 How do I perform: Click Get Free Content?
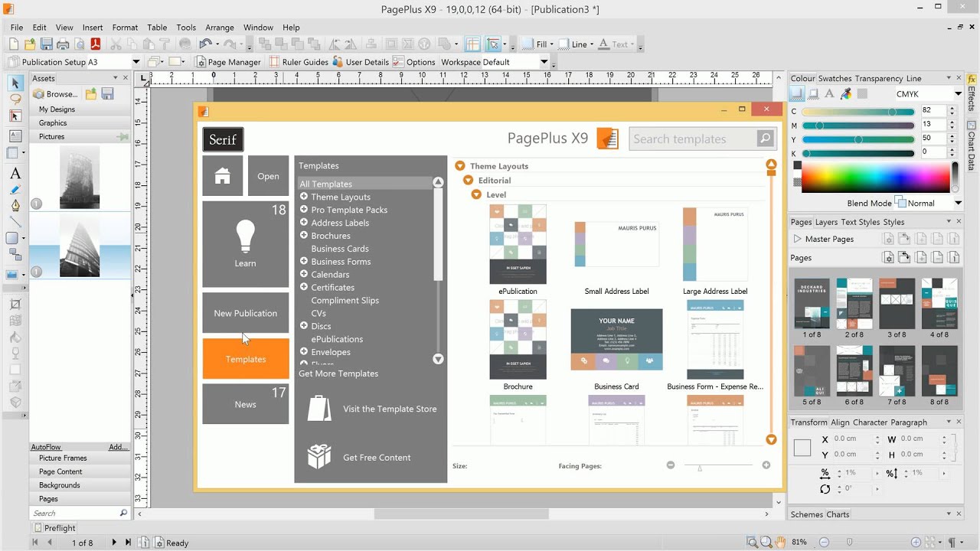[359, 457]
